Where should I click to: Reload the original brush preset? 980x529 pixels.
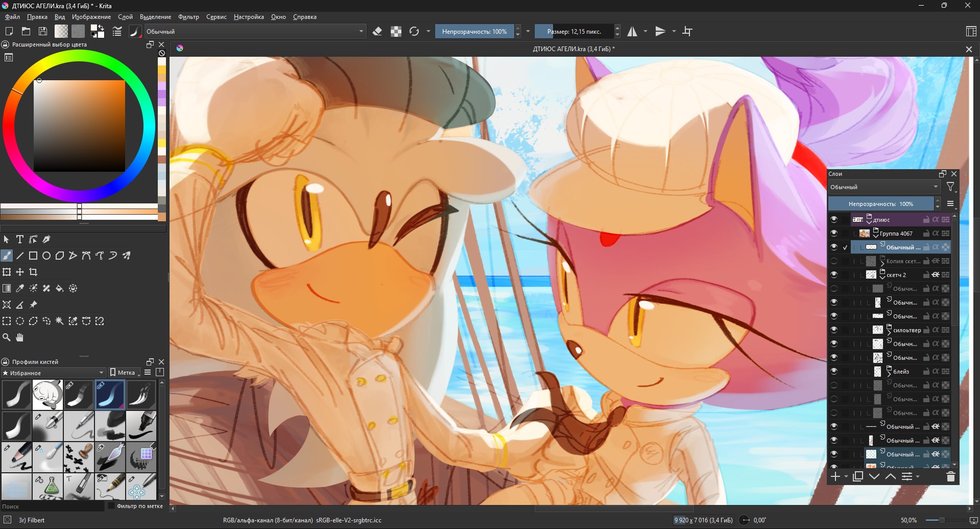tap(414, 31)
